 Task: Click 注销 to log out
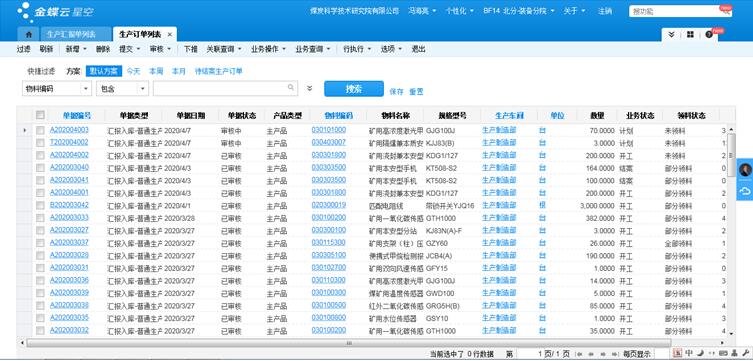605,11
